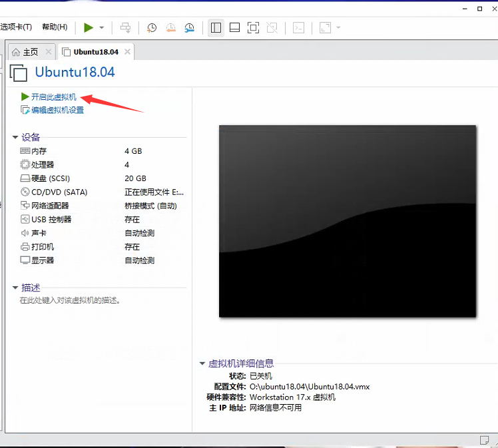Collapse the 虚拟机详细信息 section
This screenshot has width=498, height=448.
pos(202,363)
